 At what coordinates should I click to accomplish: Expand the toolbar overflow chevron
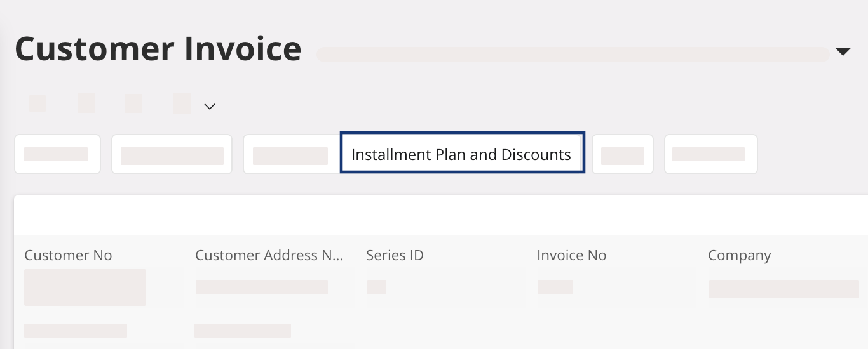coord(210,107)
